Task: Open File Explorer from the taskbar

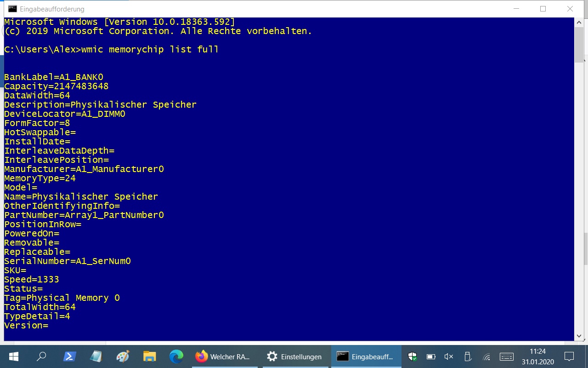Action: pos(150,356)
